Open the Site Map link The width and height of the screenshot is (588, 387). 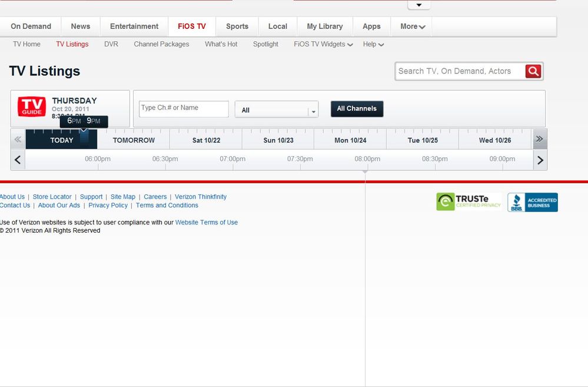122,197
